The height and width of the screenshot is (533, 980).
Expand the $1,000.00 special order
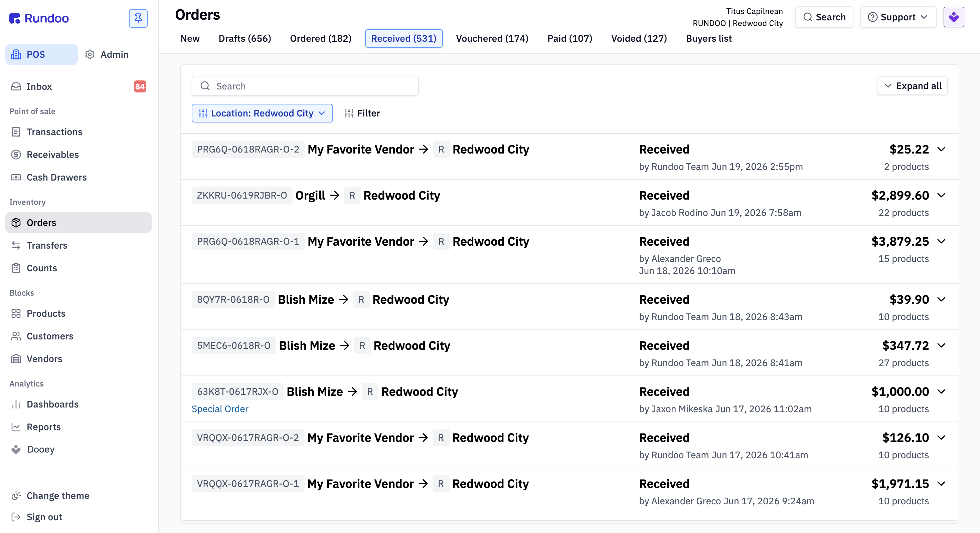(x=941, y=391)
